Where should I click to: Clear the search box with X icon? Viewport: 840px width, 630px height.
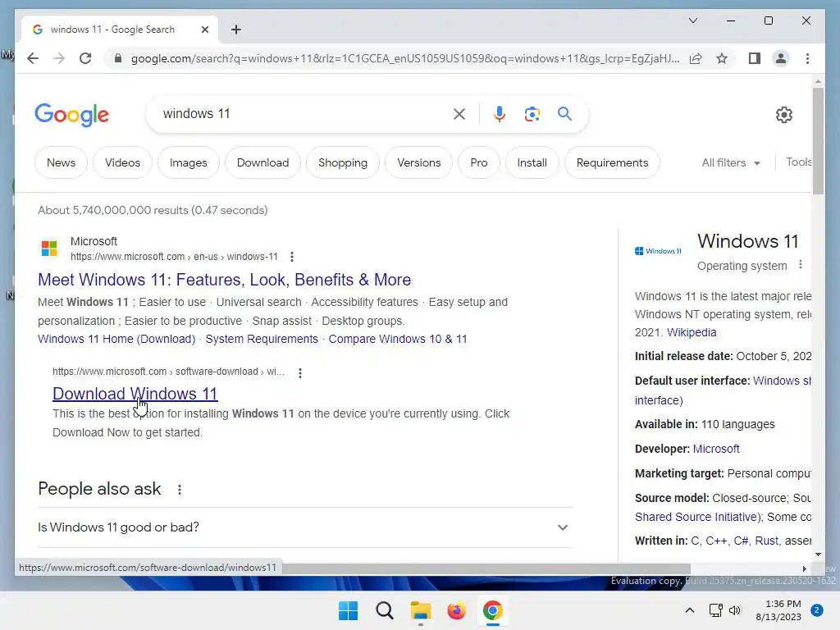459,113
